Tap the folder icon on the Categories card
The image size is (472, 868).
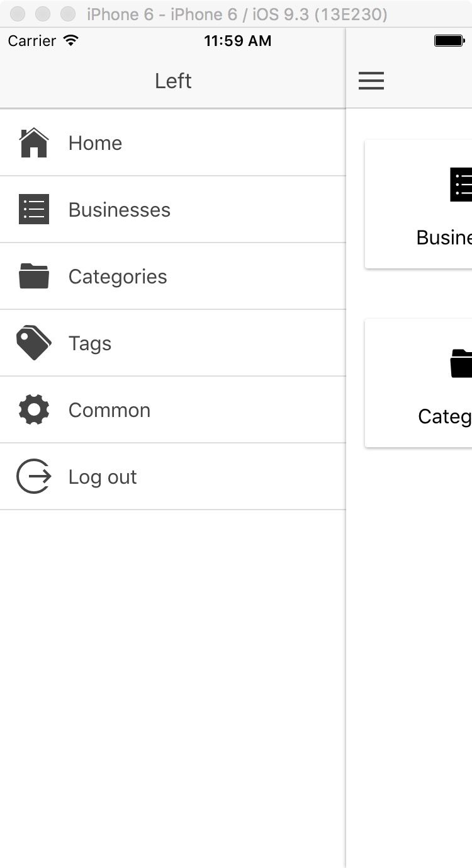tap(461, 363)
